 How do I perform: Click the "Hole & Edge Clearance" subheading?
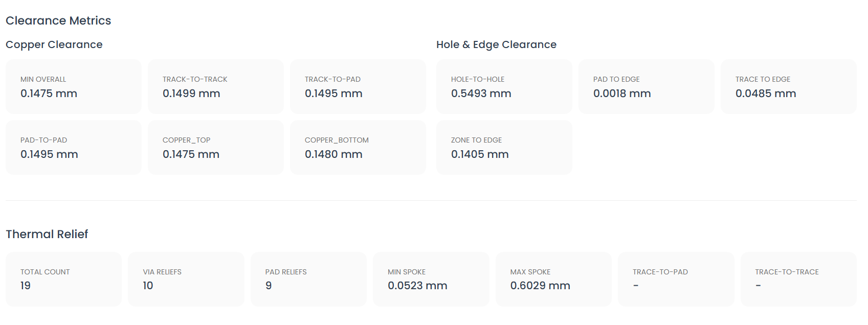(496, 44)
